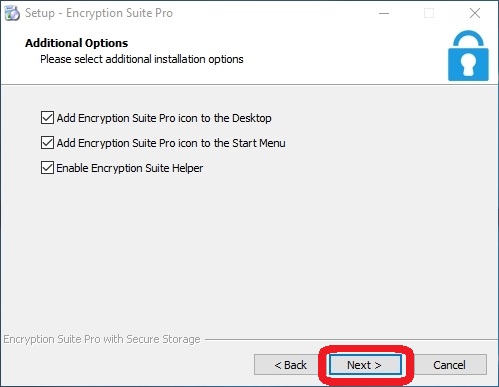This screenshot has width=499, height=387.
Task: Click the 'Enable Encryption Suite Helper' label text
Action: [130, 168]
